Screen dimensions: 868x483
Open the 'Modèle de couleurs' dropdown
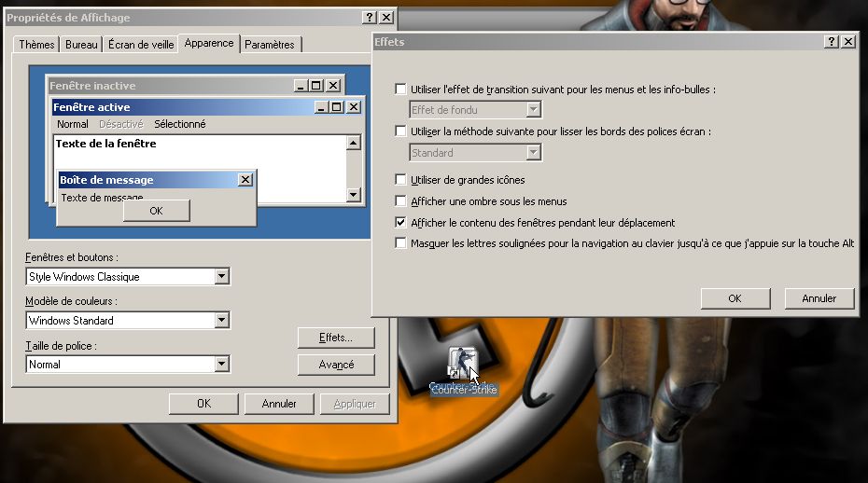221,321
